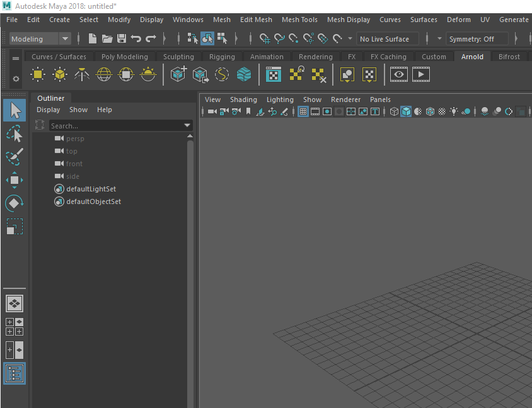This screenshot has width=532, height=408.
Task: Open shelf options gear menu
Action: [x=16, y=79]
